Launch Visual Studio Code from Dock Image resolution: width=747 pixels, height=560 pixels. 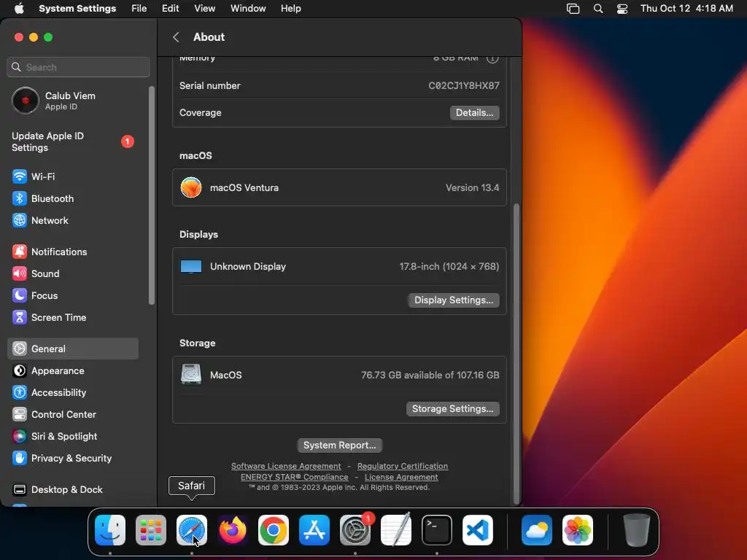tap(478, 530)
